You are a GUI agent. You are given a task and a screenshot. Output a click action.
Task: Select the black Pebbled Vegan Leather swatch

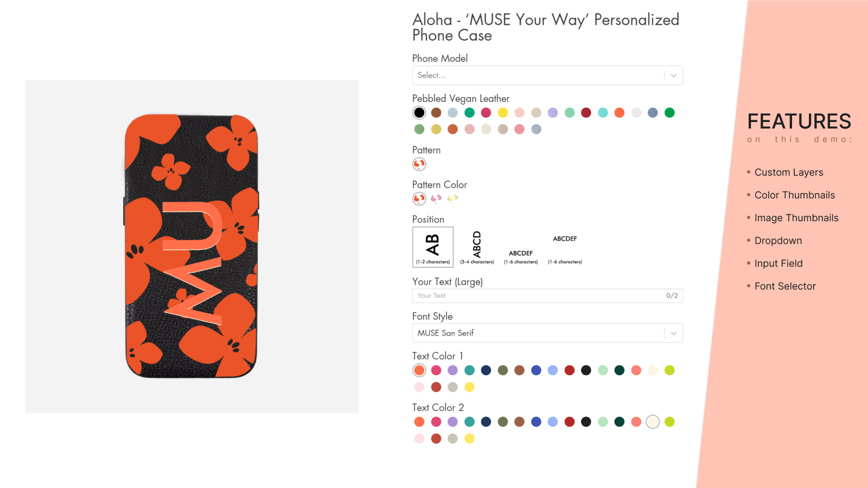[419, 113]
